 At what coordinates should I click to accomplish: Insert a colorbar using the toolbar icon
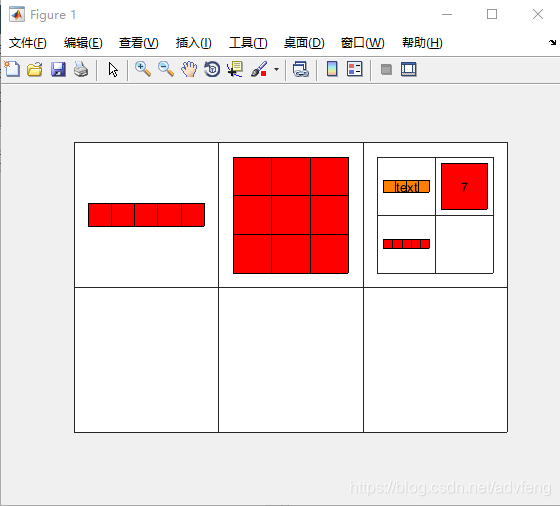[332, 69]
